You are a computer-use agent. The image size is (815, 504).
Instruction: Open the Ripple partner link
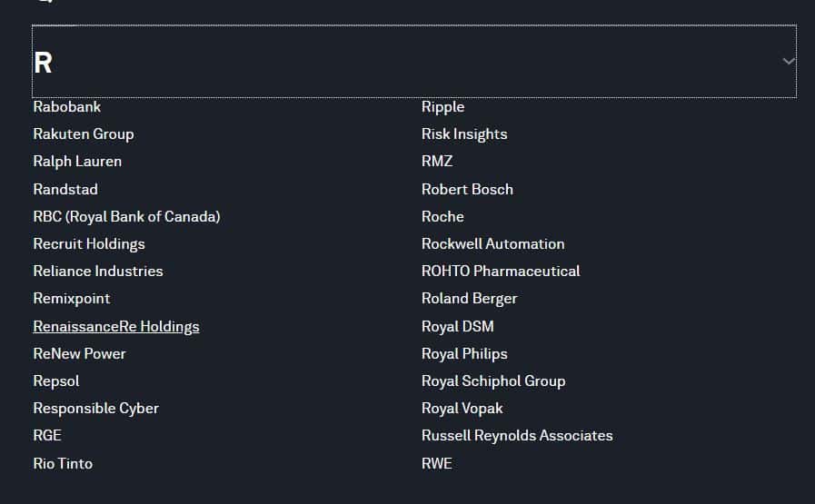(442, 106)
